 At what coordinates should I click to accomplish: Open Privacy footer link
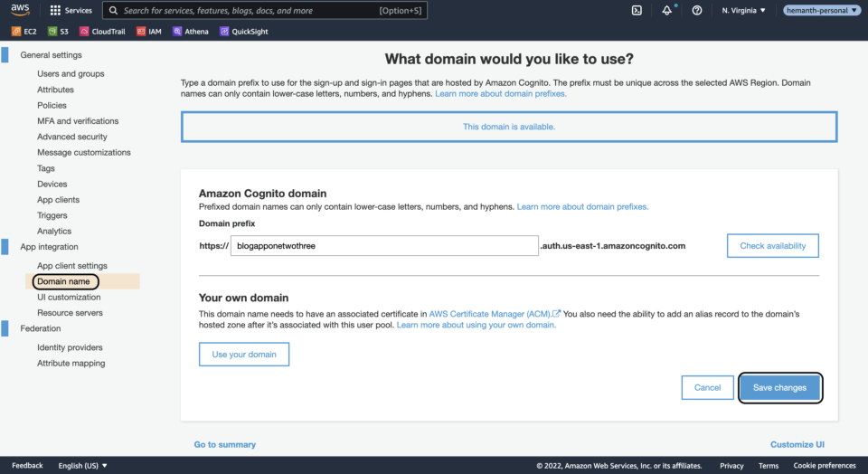coord(731,466)
